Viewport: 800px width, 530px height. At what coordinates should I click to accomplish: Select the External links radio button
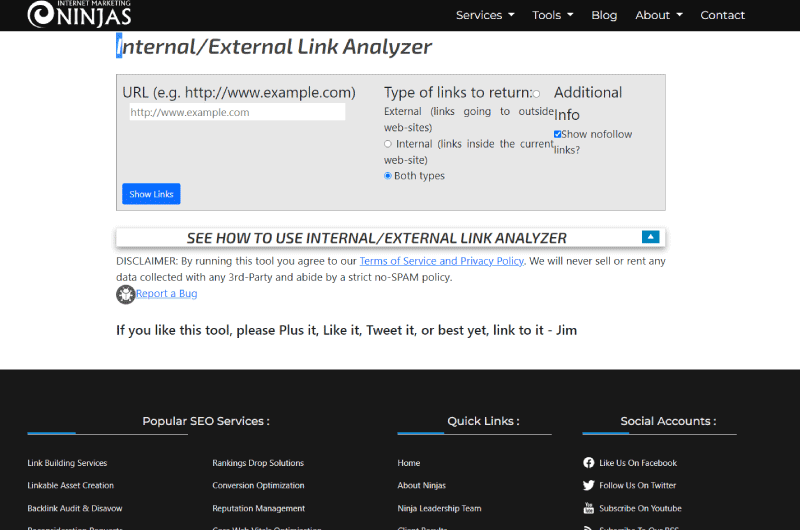click(x=536, y=94)
